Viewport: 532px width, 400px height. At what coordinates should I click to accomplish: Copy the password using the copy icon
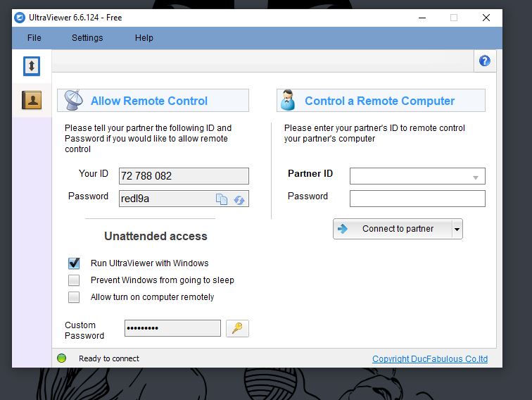pyautogui.click(x=222, y=199)
